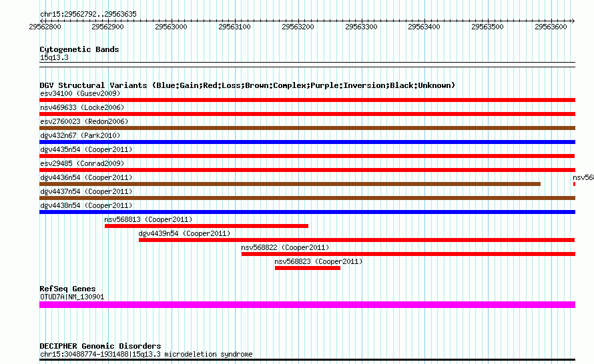Image resolution: width=594 pixels, height=364 pixels.
Task: Click the esv29485 (Conrad2009) label
Action: [x=82, y=163]
